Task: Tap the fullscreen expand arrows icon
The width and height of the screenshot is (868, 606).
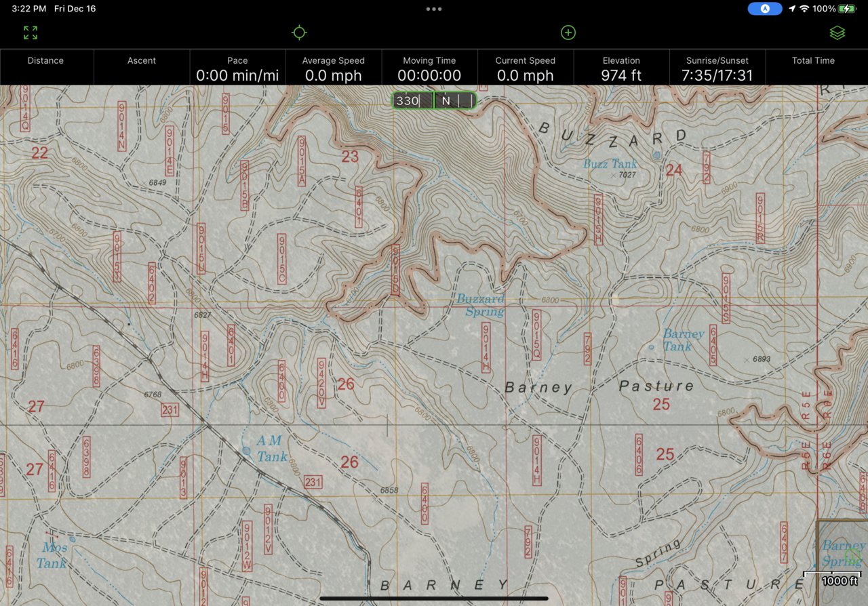Action: click(x=31, y=33)
